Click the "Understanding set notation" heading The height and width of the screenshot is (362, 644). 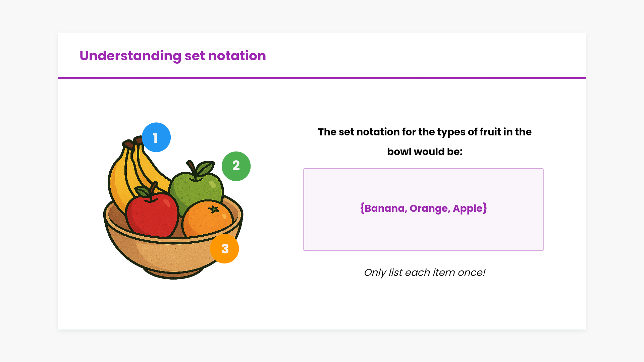173,56
